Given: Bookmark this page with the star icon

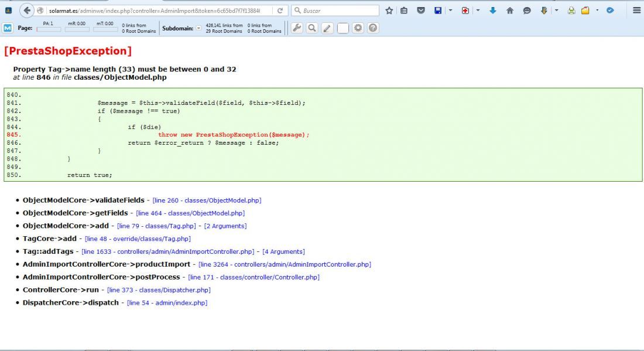Looking at the screenshot, I should pyautogui.click(x=389, y=11).
